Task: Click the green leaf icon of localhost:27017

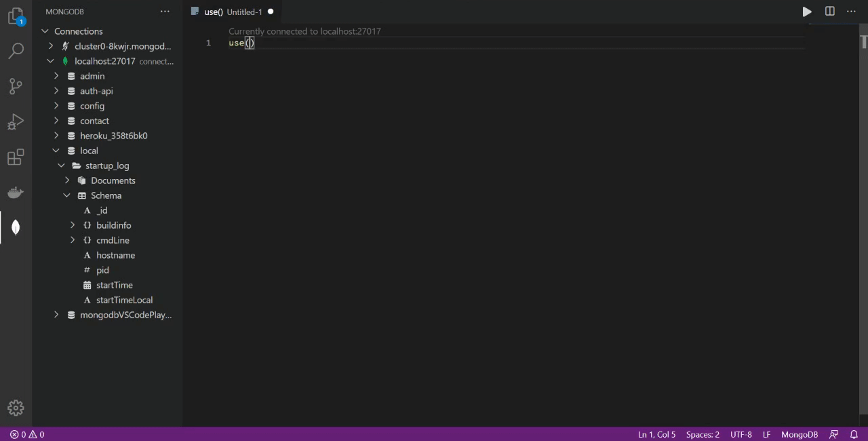Action: click(x=66, y=61)
